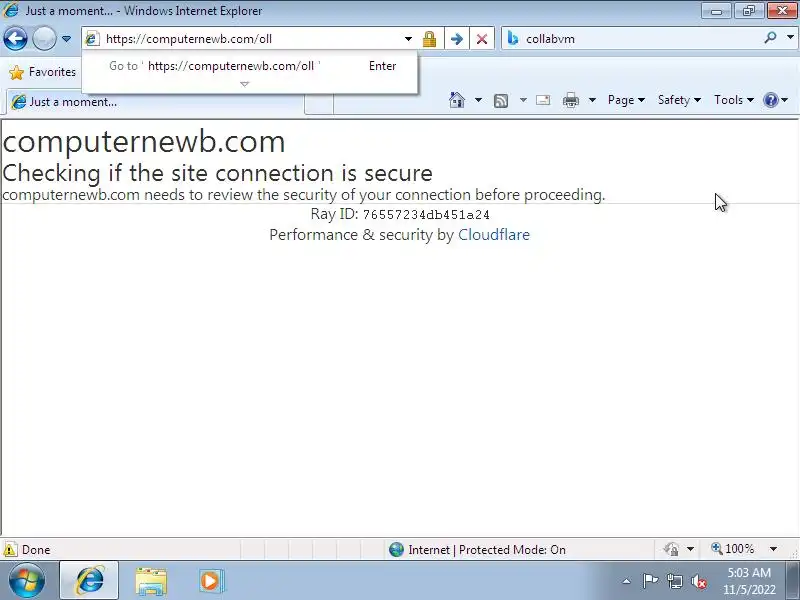Click the Help question mark icon
Screen dimensions: 800x600
[771, 100]
